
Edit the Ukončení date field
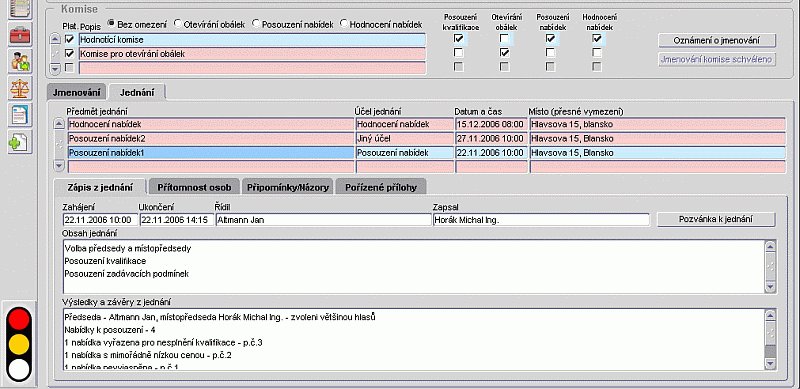pos(177,220)
